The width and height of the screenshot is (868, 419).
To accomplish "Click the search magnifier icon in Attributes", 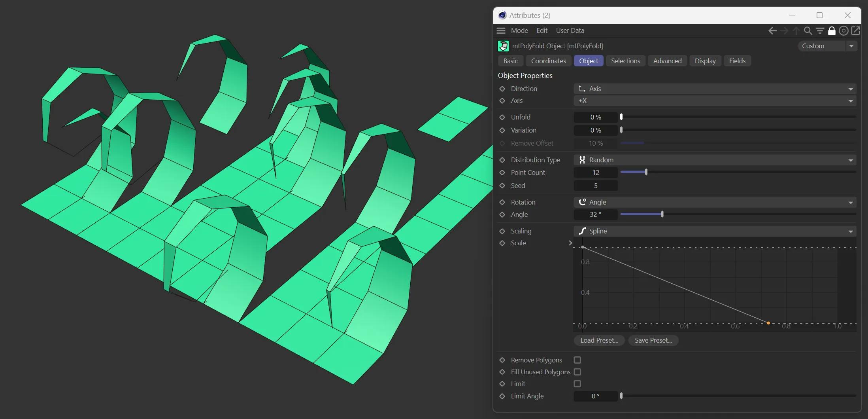I will tap(808, 31).
